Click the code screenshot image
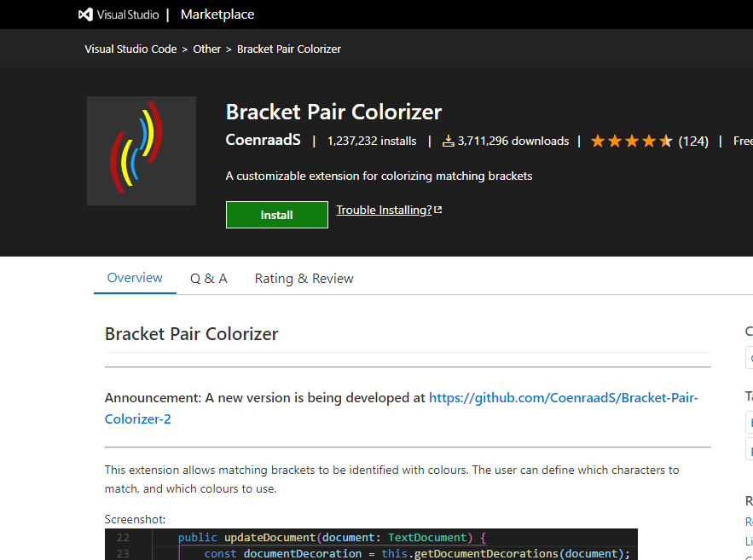 [371, 544]
